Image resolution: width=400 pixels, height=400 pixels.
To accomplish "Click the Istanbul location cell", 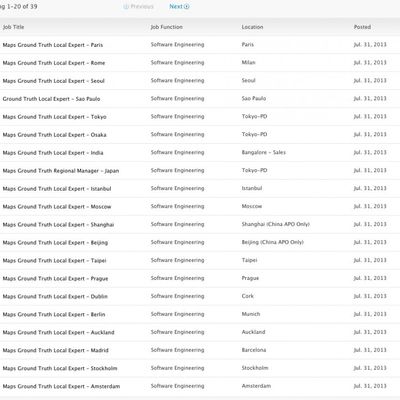I will coord(252,189).
